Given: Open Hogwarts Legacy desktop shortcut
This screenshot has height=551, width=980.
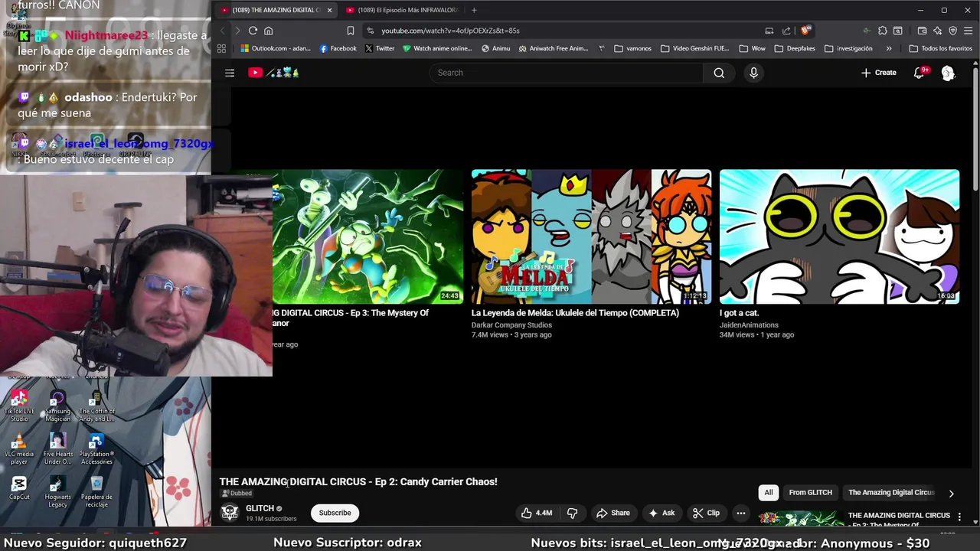Looking at the screenshot, I should click(57, 492).
